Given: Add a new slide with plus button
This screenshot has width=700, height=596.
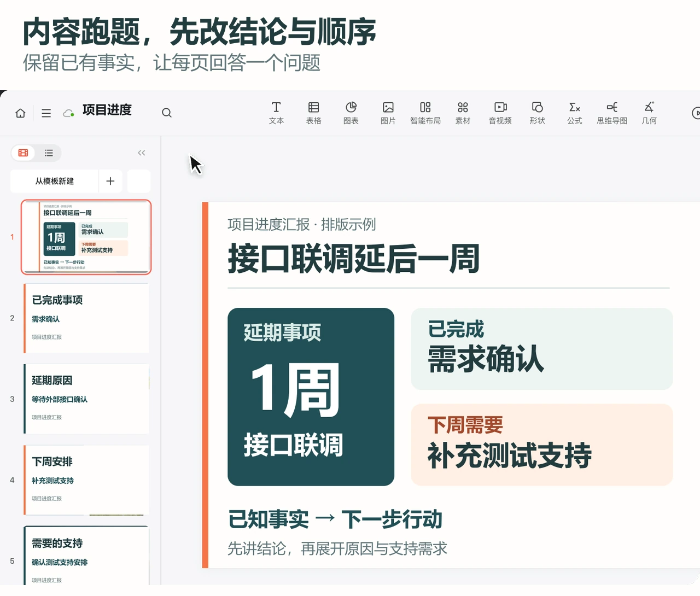Looking at the screenshot, I should coord(110,181).
